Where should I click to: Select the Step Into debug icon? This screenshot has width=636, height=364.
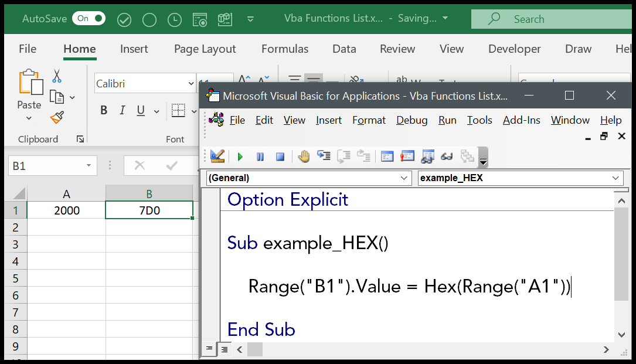pos(323,157)
